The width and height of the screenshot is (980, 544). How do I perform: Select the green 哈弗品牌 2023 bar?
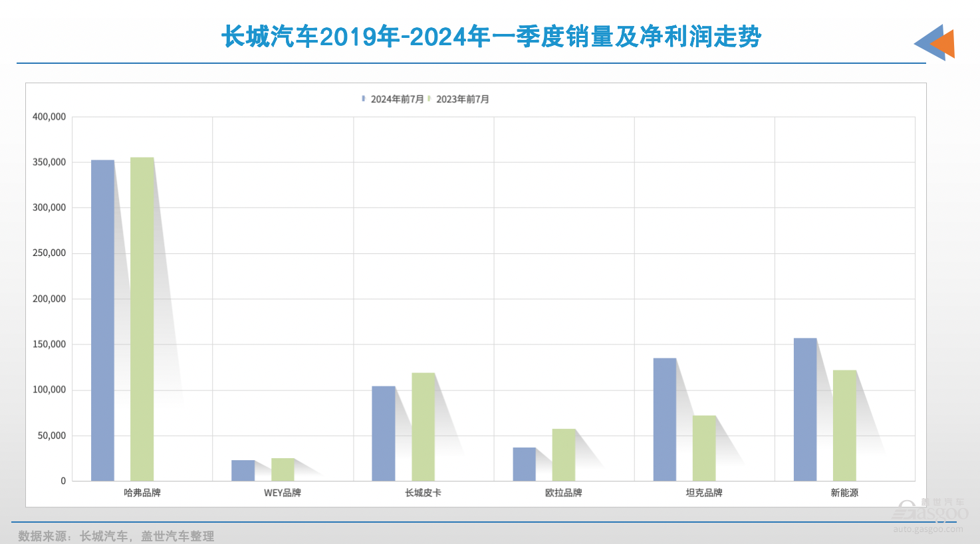142,319
